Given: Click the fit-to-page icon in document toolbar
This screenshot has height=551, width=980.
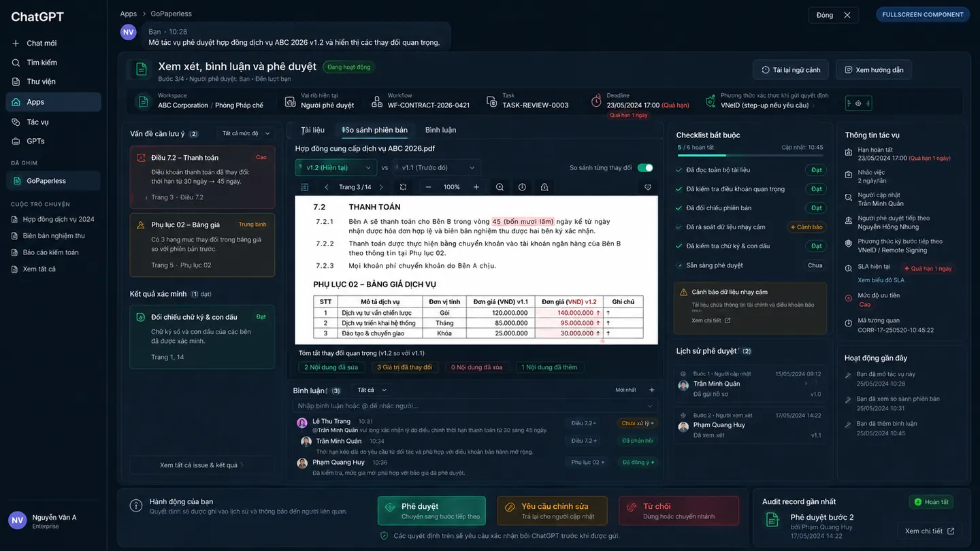Looking at the screenshot, I should click(x=404, y=187).
